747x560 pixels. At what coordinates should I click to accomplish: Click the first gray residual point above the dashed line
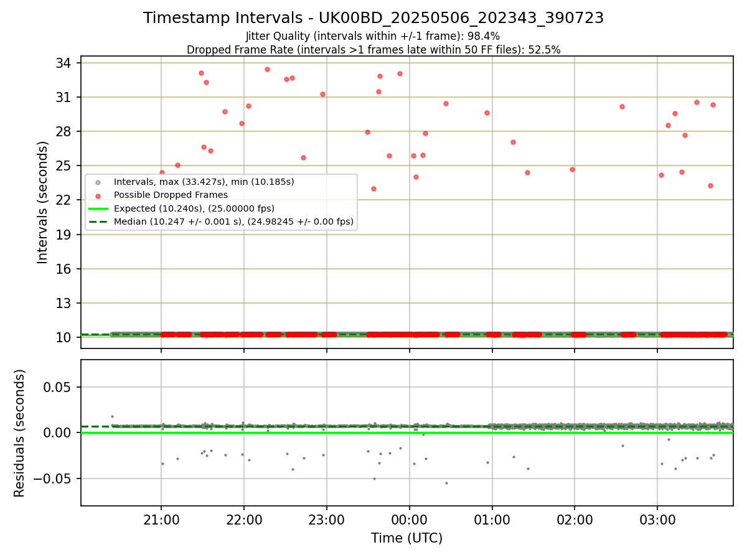[112, 416]
